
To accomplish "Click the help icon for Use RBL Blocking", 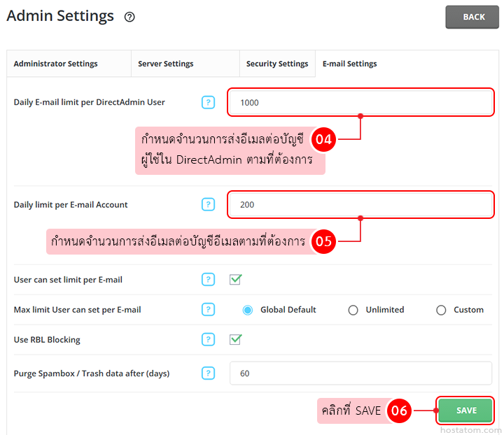I will pos(208,339).
